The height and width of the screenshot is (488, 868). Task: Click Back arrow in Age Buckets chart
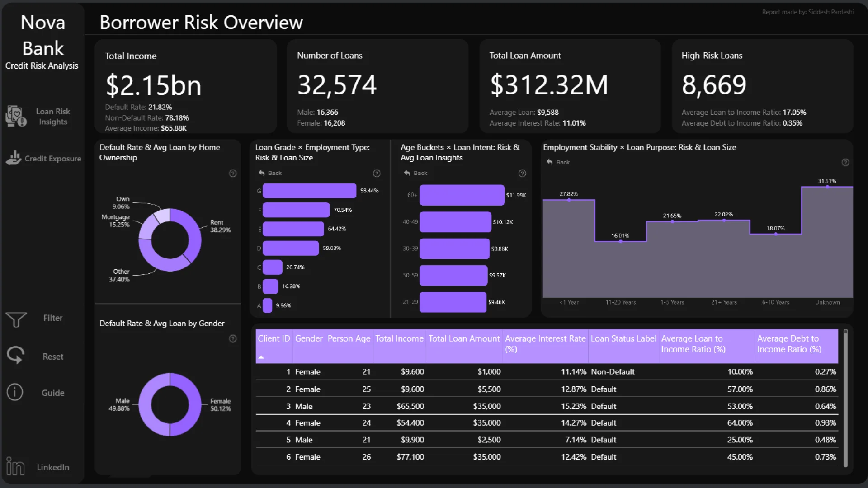pos(407,173)
